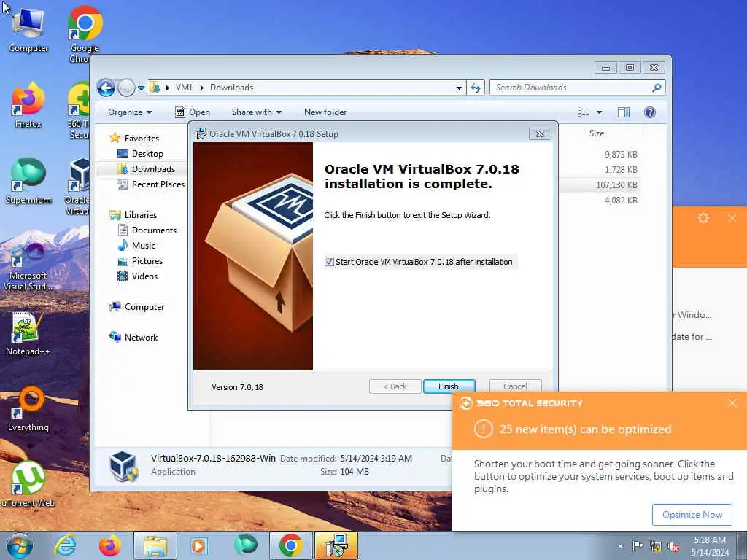This screenshot has width=747, height=560.
Task: Select the file sized 4,082 KB
Action: coord(621,200)
